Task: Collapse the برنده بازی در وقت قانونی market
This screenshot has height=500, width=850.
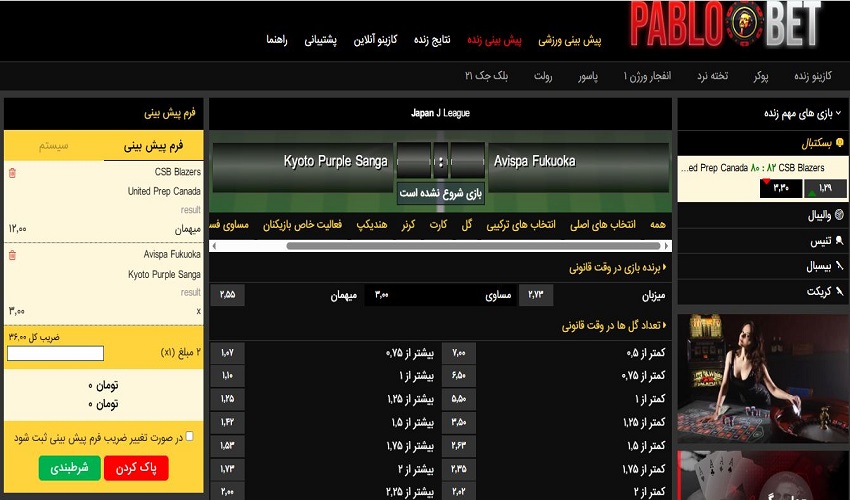Action: point(665,267)
